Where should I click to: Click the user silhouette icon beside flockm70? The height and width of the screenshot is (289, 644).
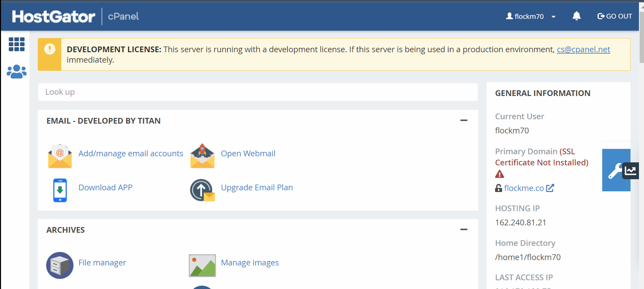pyautogui.click(x=510, y=16)
